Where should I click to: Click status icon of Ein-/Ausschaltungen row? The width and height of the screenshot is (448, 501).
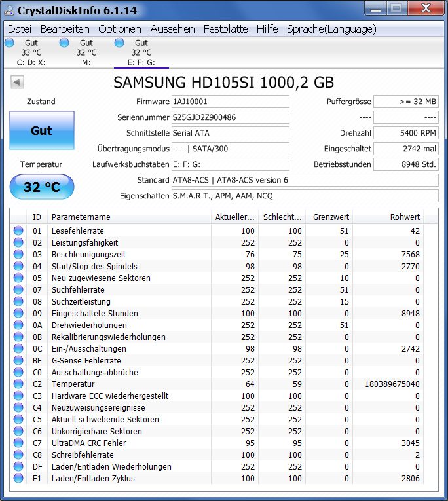point(18,348)
